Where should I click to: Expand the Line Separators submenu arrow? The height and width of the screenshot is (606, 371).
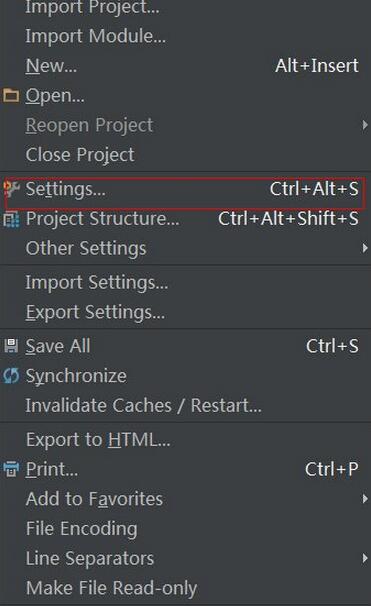(x=364, y=558)
